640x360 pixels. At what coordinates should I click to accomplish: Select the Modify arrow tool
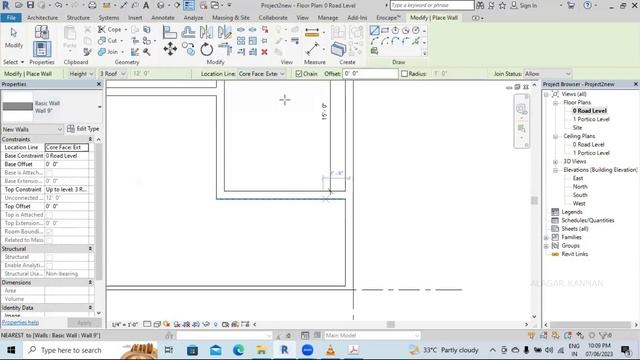pyautogui.click(x=14, y=33)
